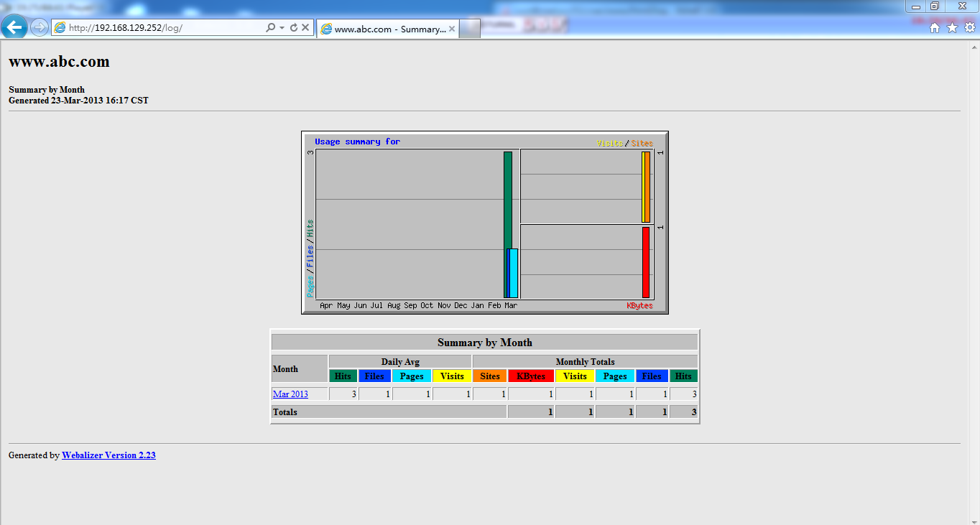Open the Mar 2013 link
Image resolution: width=980 pixels, height=525 pixels.
[290, 394]
